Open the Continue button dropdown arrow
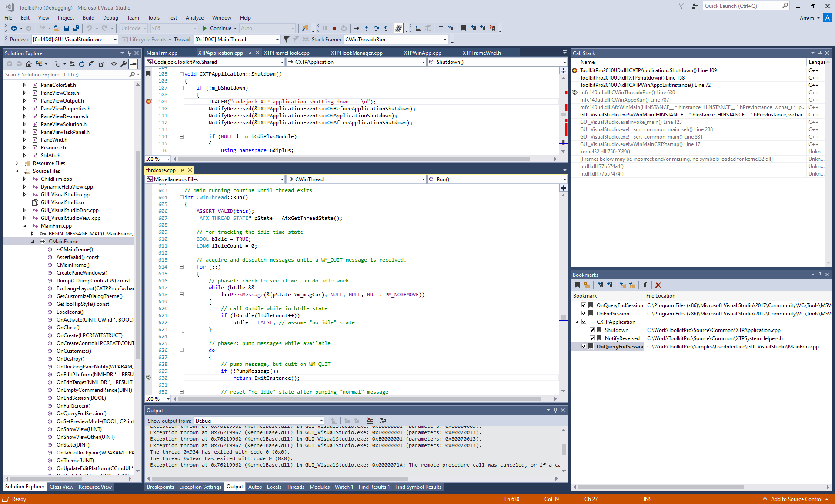This screenshot has height=504, width=835. [235, 28]
